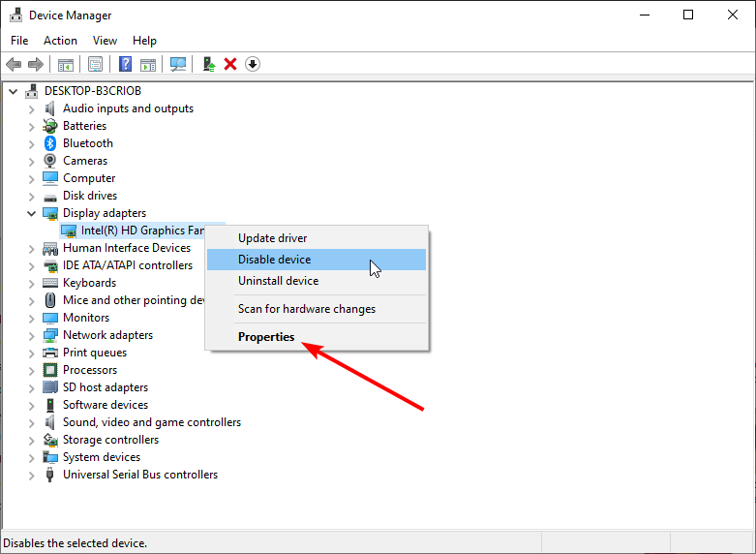Click the status bar text 'Disables the selected device.'
Screen dimensions: 756x554
[75, 543]
